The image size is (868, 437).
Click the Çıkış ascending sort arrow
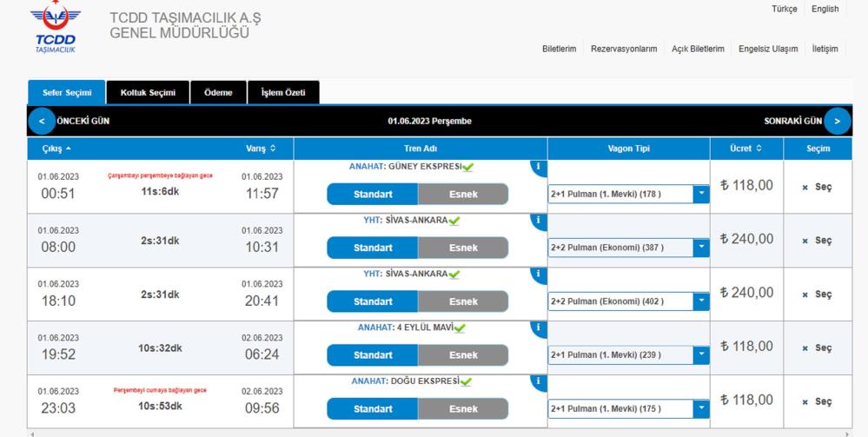tap(68, 149)
